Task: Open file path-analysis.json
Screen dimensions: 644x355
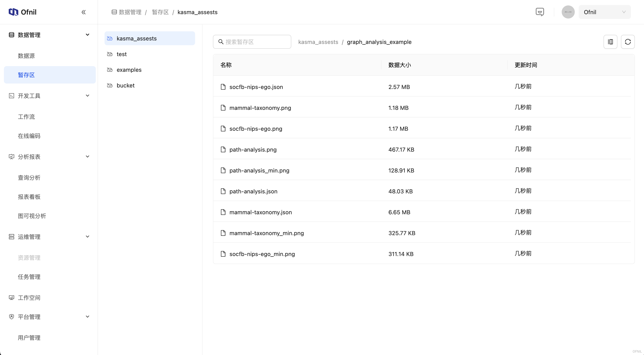Action: (253, 191)
